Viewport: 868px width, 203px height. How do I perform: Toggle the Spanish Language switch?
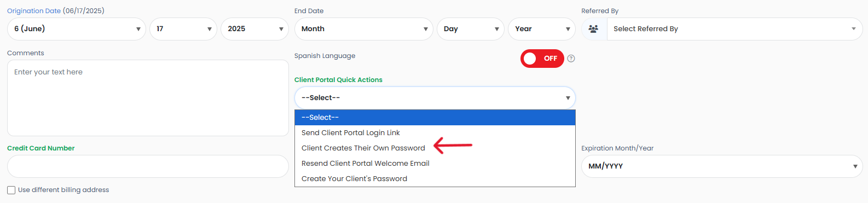pos(542,59)
